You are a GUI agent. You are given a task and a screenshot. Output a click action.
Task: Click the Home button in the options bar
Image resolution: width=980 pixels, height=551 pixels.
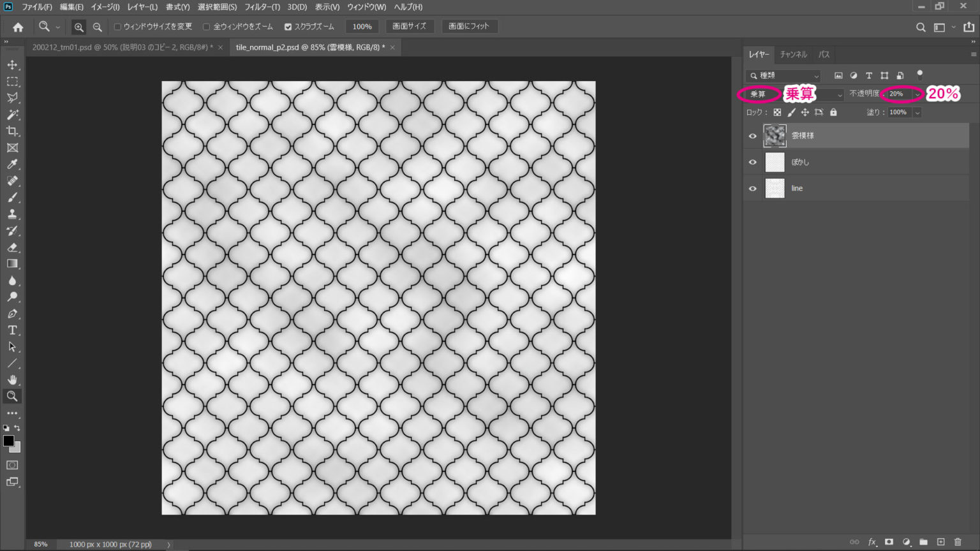click(x=17, y=27)
